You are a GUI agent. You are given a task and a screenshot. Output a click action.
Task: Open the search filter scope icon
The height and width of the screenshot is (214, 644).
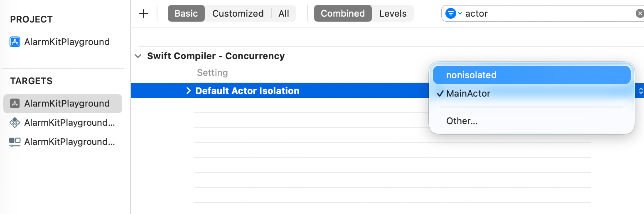point(450,13)
